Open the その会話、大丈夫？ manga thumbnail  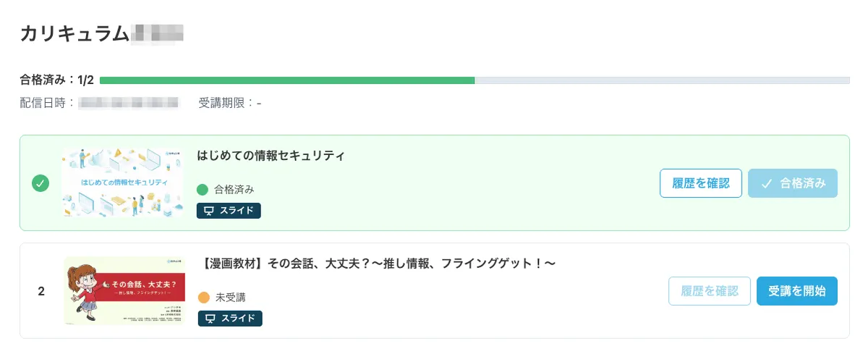tap(124, 291)
